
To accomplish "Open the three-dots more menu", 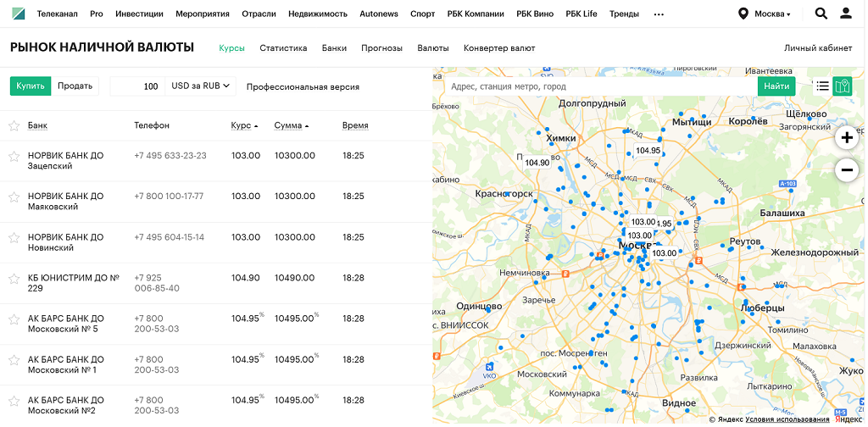I will coord(659,14).
